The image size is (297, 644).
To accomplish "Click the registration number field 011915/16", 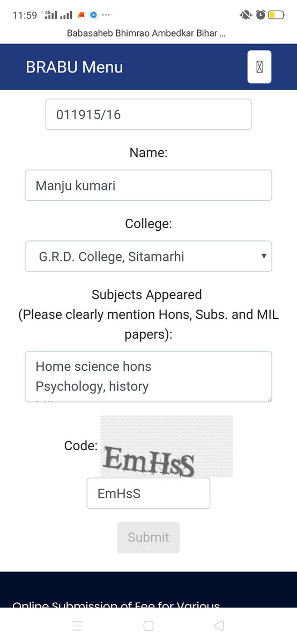I will point(148,114).
